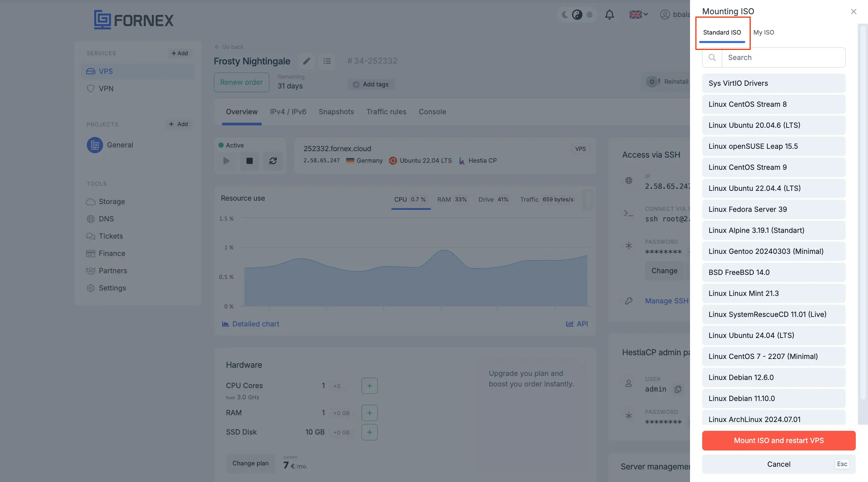Open the Storage tool
This screenshot has width=868, height=482.
tap(105, 202)
